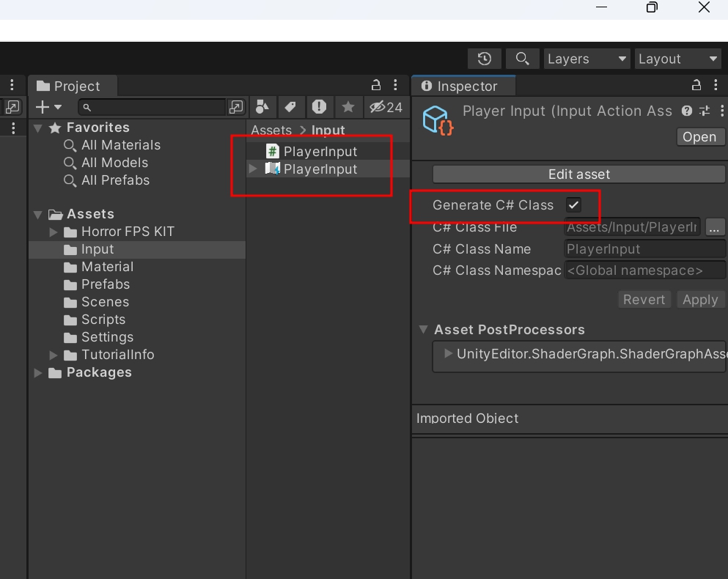728x579 pixels.
Task: Expand the Horror FPS KIT folder
Action: (x=54, y=232)
